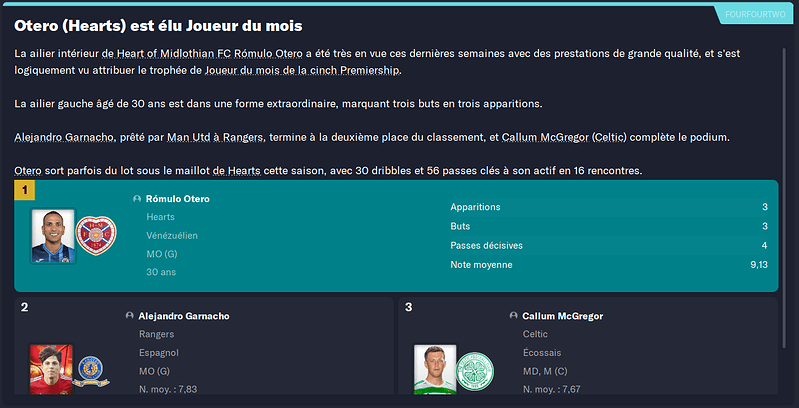The width and height of the screenshot is (799, 408).
Task: Click person icon beside Rómulo Otero name
Action: (x=137, y=199)
